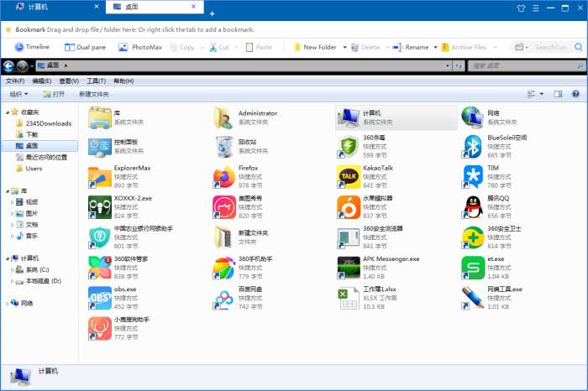Select the APK Messenger.exe icon
Screen dimensions: 588x391
(349, 268)
